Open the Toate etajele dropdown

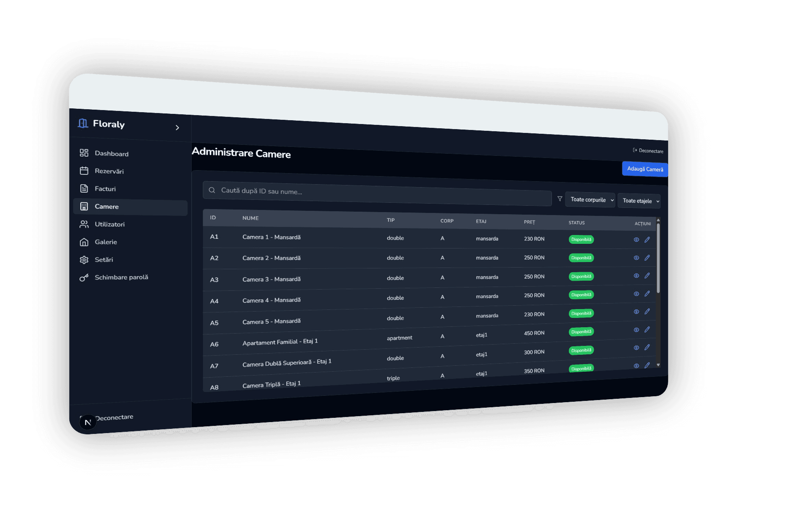(x=639, y=201)
